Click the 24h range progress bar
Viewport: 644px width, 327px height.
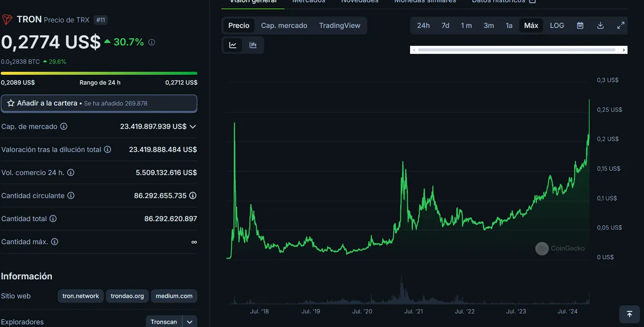pos(99,73)
